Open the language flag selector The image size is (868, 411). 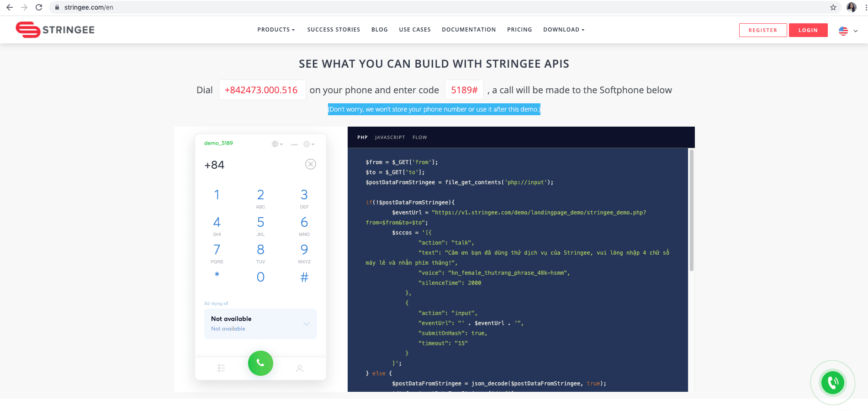pyautogui.click(x=848, y=31)
